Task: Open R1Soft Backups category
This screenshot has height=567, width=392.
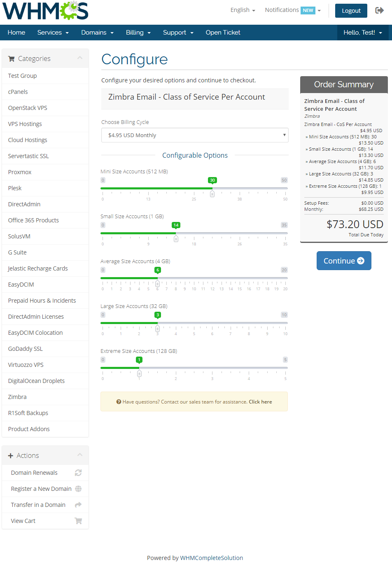Action: [45, 413]
